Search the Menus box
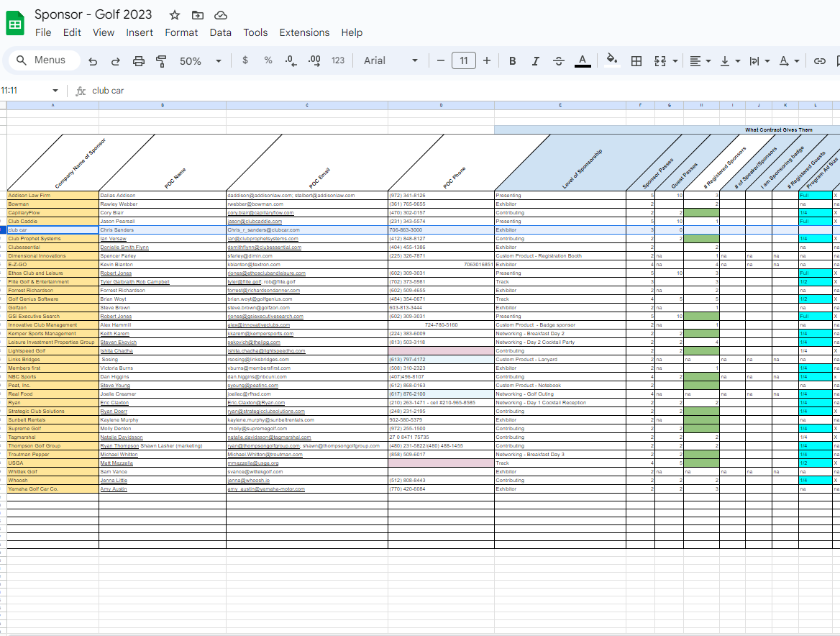 coord(45,60)
